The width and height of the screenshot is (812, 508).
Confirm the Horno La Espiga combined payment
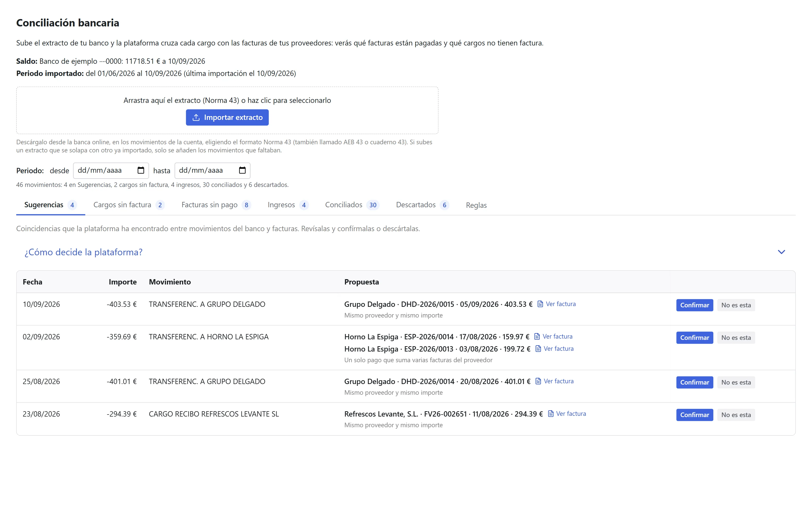click(x=694, y=338)
